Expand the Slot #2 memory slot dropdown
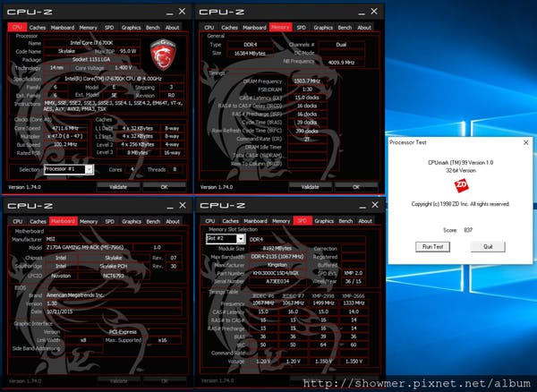 (241, 239)
